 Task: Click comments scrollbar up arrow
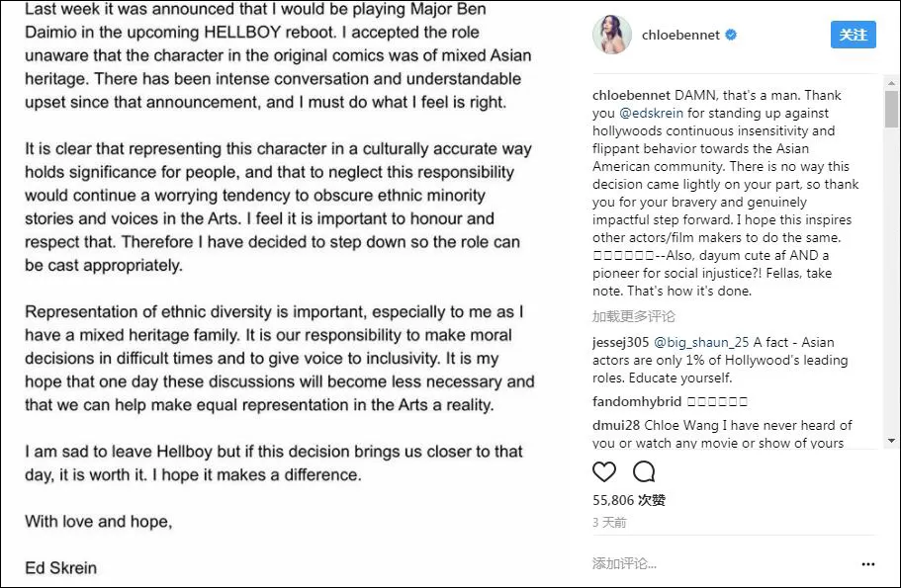(891, 83)
